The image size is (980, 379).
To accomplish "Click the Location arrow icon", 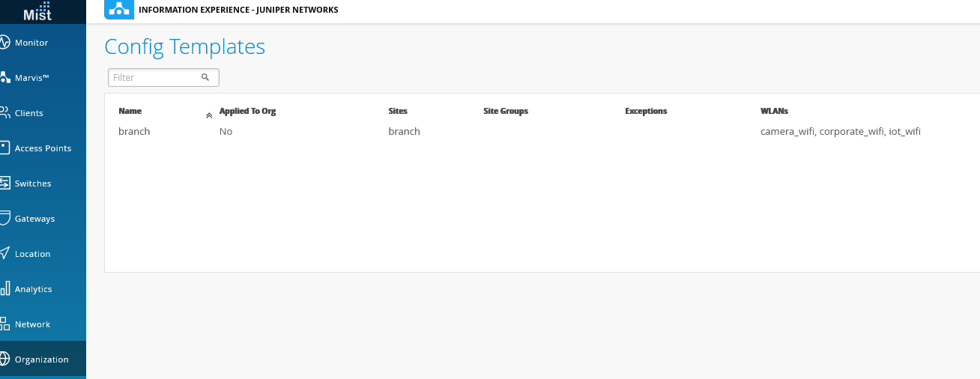I will point(4,254).
